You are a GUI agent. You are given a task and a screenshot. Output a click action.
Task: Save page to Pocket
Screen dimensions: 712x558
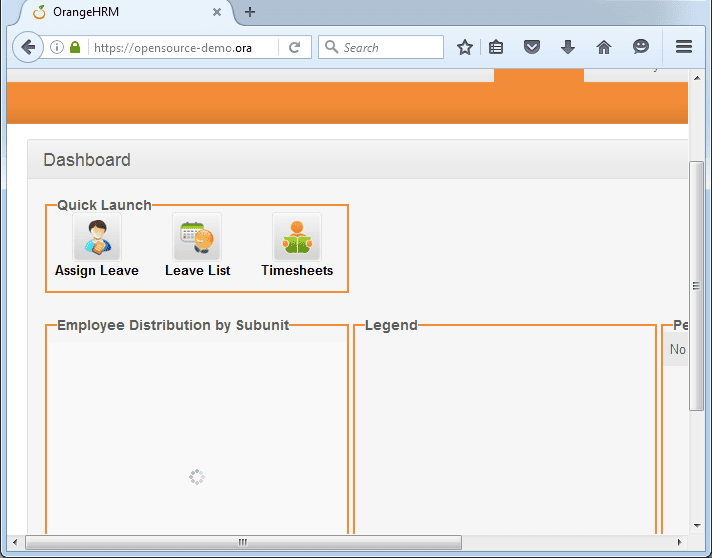click(532, 47)
